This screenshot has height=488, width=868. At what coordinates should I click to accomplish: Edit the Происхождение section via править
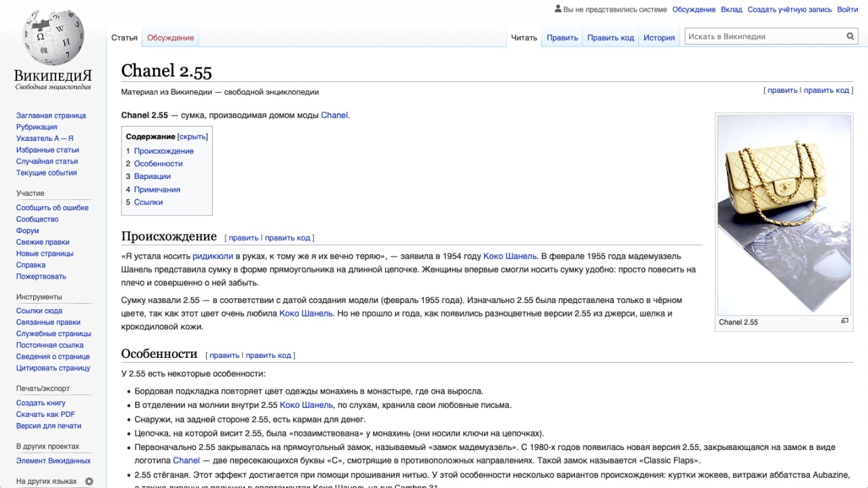(243, 238)
